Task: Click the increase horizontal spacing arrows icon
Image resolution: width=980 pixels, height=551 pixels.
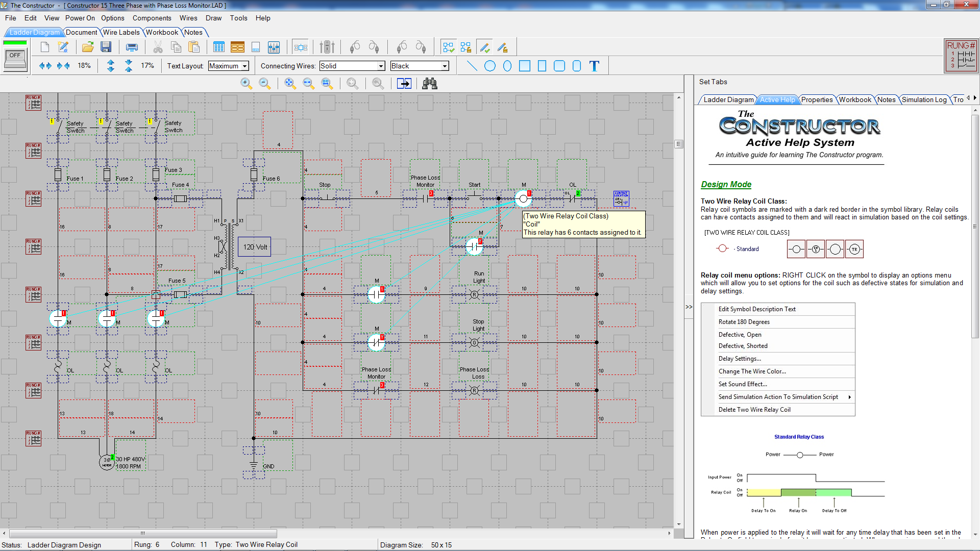Action: click(x=45, y=66)
